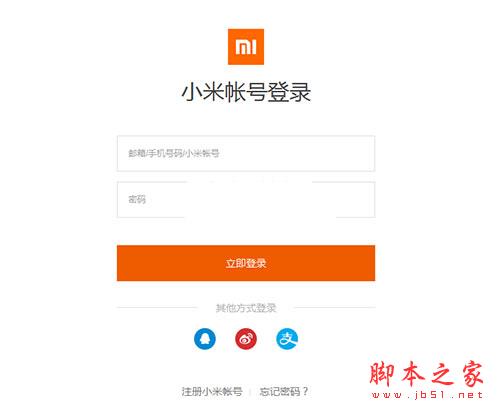This screenshot has width=500, height=411.
Task: Log in using the Alipay icon
Action: coord(287,339)
